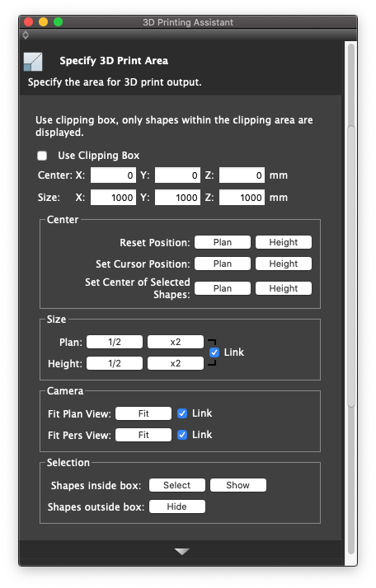The height and width of the screenshot is (588, 376).
Task: Expand next step with bottom down arrow
Action: [x=182, y=552]
